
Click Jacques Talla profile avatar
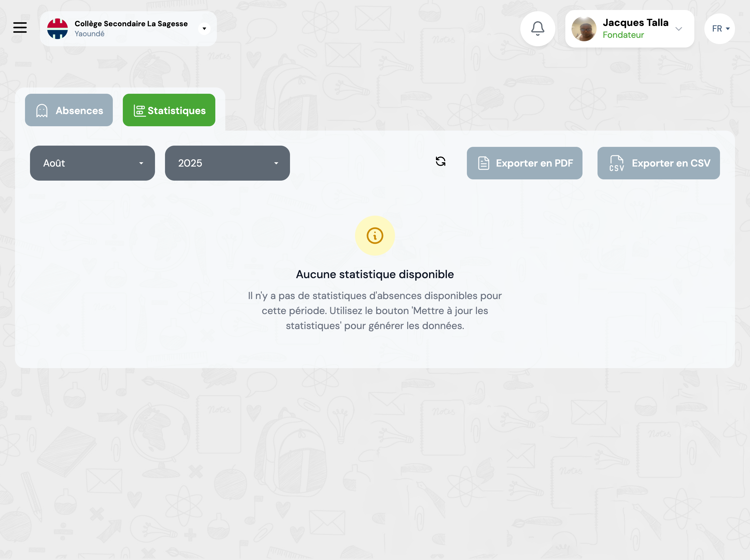(584, 29)
